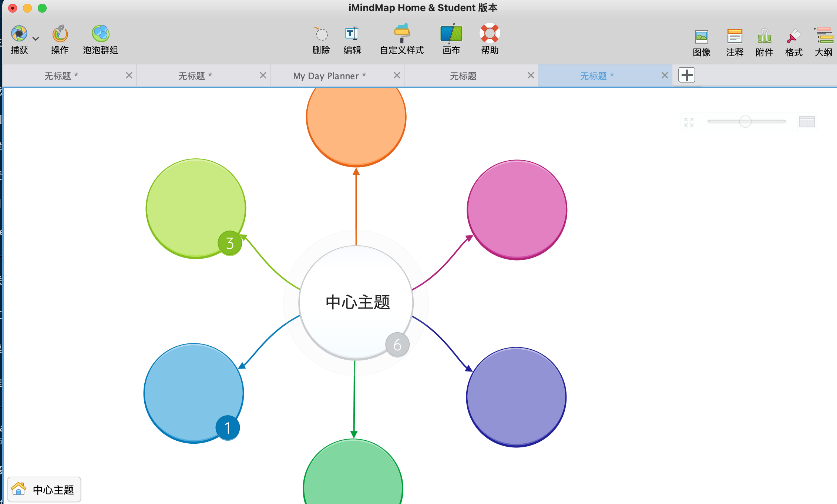Image resolution: width=837 pixels, height=504 pixels.
Task: Click the 删除 delete icon
Action: 321,34
